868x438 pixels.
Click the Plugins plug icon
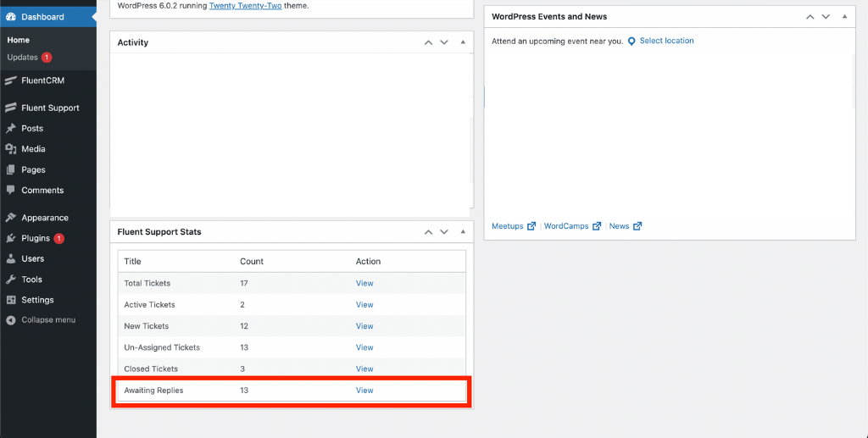tap(10, 238)
